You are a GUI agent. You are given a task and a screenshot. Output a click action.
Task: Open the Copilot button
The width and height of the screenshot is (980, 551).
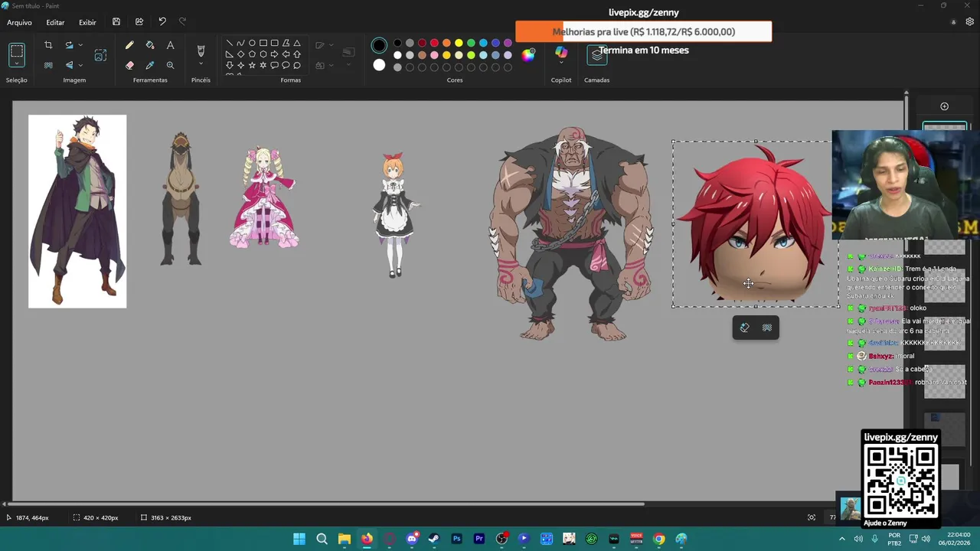click(x=561, y=52)
